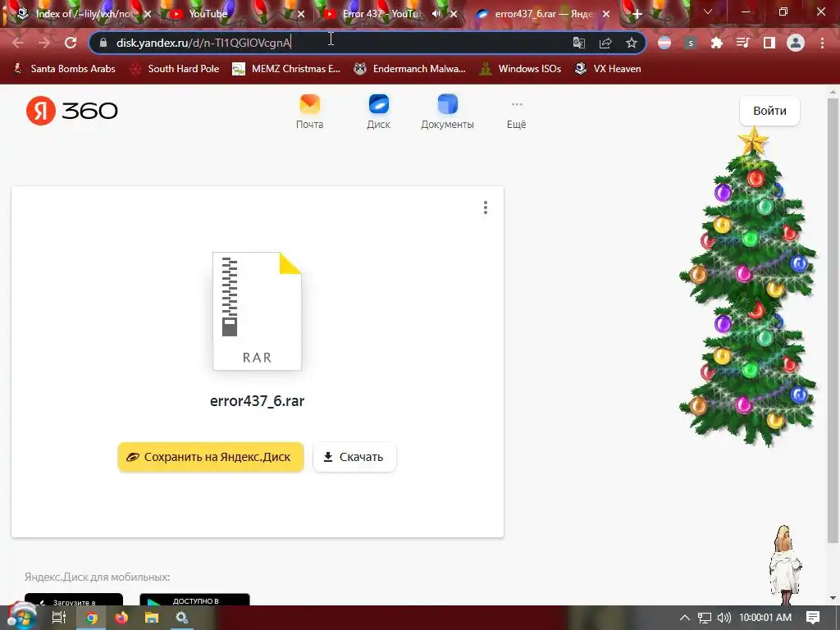Open the notification center icon

click(813, 618)
